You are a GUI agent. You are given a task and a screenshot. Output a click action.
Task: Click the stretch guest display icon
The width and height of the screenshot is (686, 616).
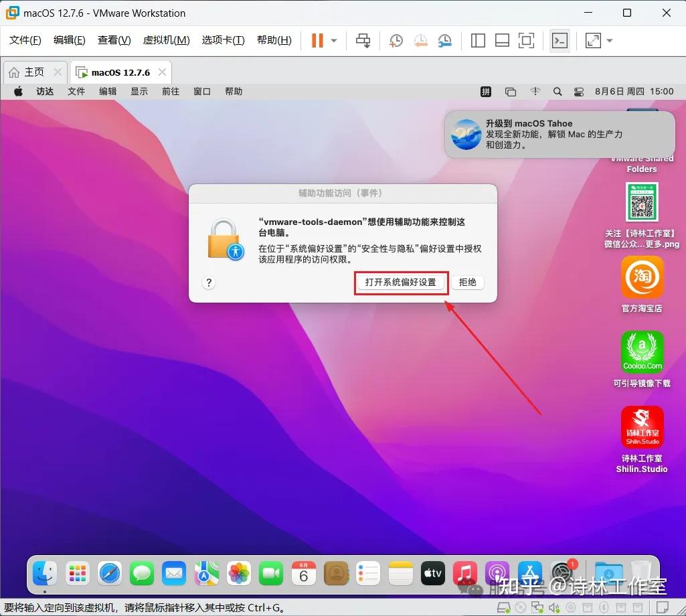593,41
